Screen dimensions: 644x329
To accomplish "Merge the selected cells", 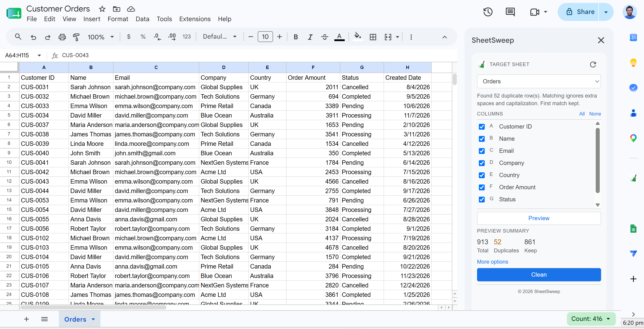I will click(388, 37).
